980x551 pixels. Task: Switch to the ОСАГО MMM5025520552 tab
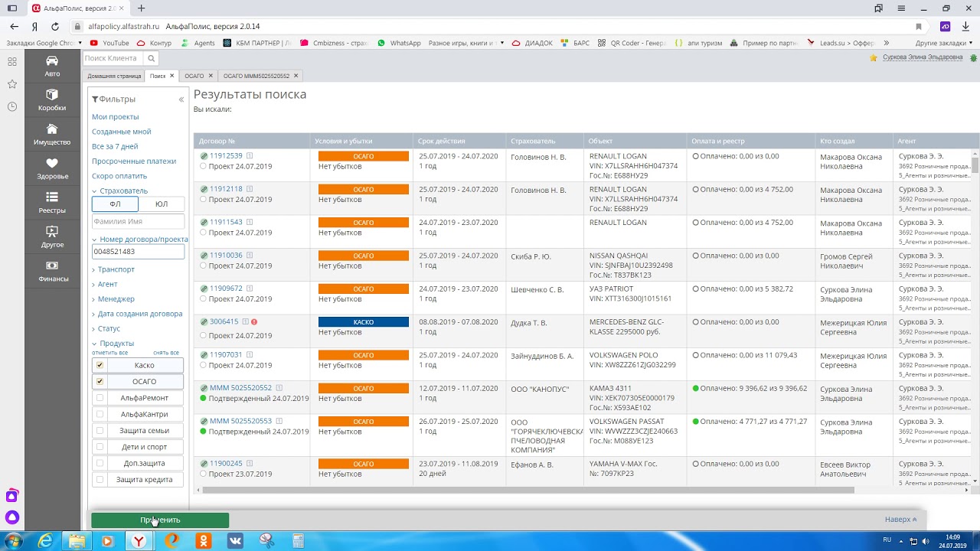click(x=256, y=76)
